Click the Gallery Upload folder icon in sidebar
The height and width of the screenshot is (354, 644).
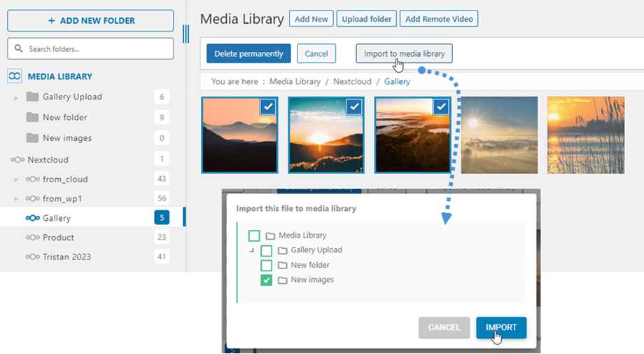click(32, 97)
